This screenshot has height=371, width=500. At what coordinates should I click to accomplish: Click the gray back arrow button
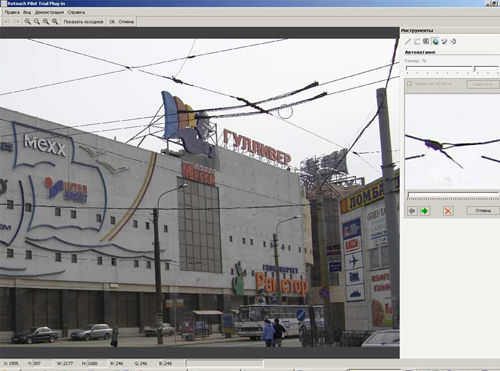[413, 211]
